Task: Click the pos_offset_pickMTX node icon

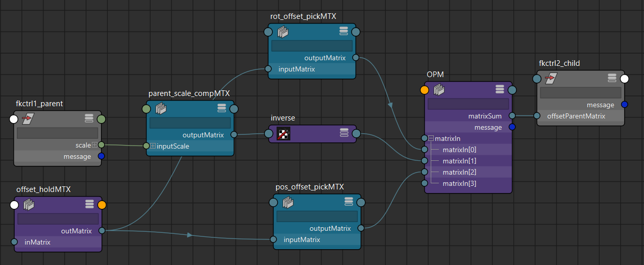Action: click(288, 203)
